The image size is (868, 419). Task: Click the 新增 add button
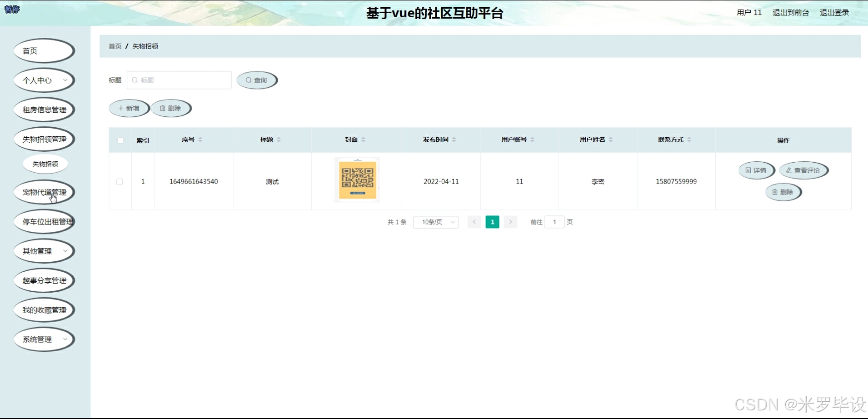point(129,108)
